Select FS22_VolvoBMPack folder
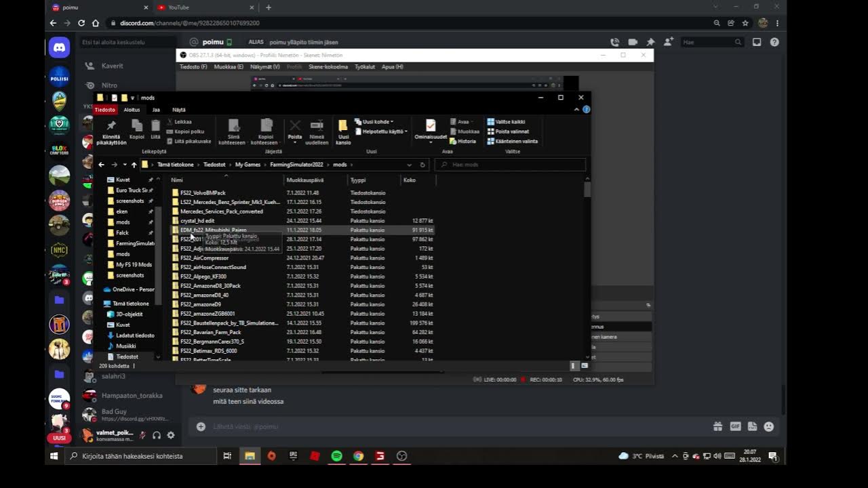Image resolution: width=868 pixels, height=488 pixels. click(x=203, y=192)
